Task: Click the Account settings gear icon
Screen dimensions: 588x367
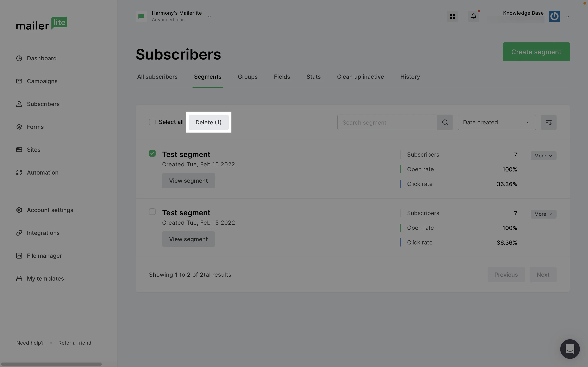Action: click(19, 210)
